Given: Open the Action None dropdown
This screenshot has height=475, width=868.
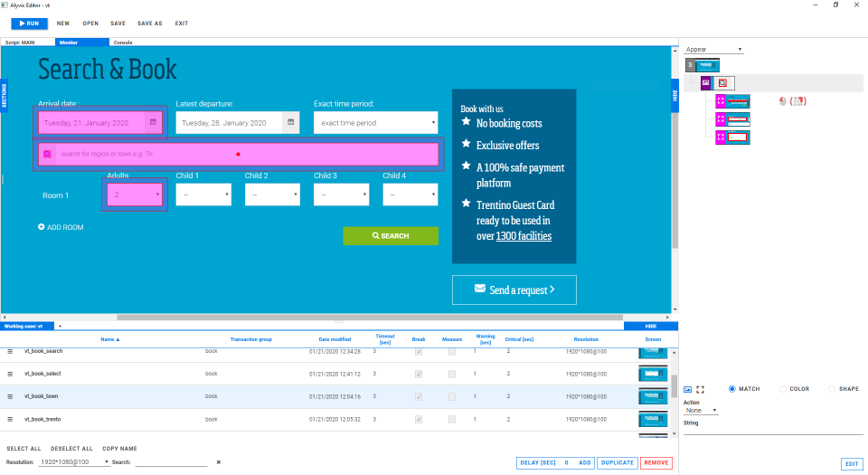Looking at the screenshot, I should [x=701, y=411].
